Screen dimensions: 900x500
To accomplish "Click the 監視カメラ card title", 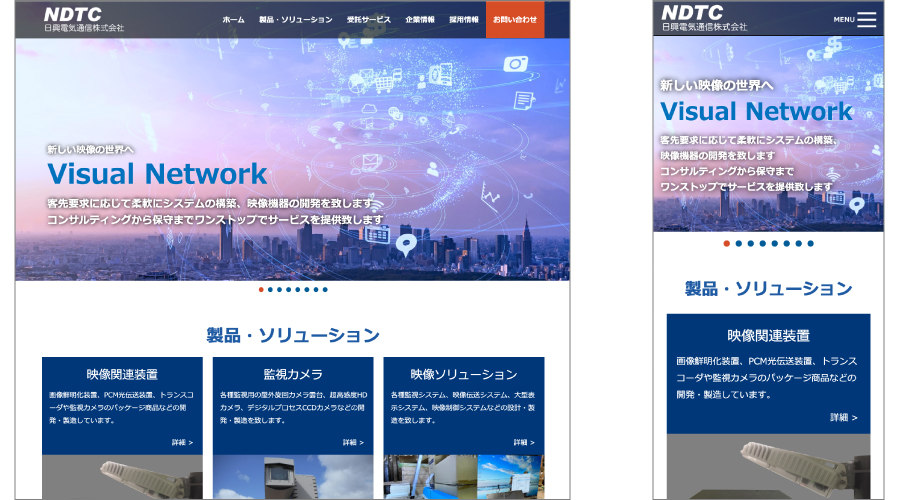I will click(x=293, y=374).
